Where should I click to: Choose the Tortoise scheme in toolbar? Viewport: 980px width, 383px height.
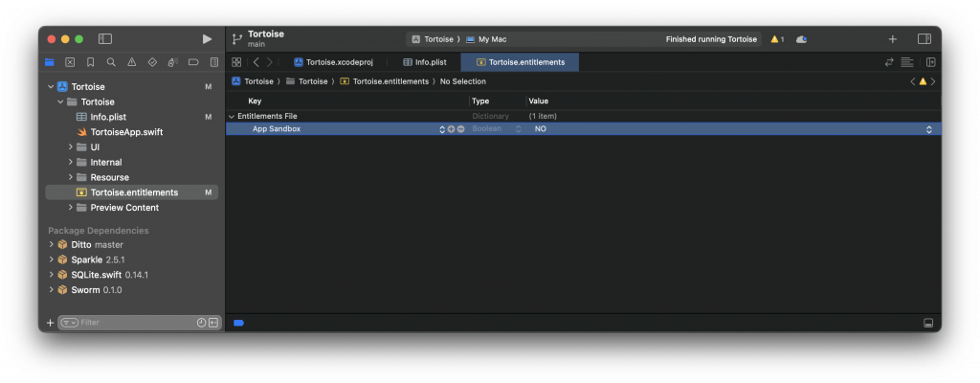pyautogui.click(x=433, y=39)
